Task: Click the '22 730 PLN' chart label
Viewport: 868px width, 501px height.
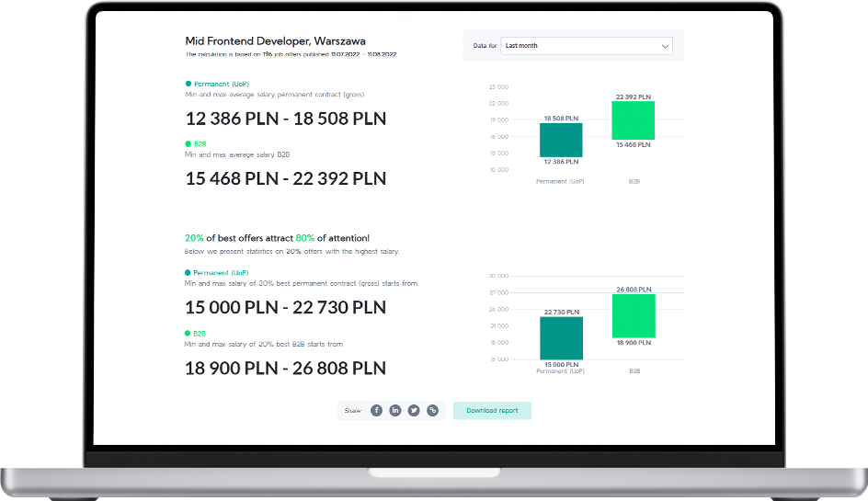Action: [561, 313]
